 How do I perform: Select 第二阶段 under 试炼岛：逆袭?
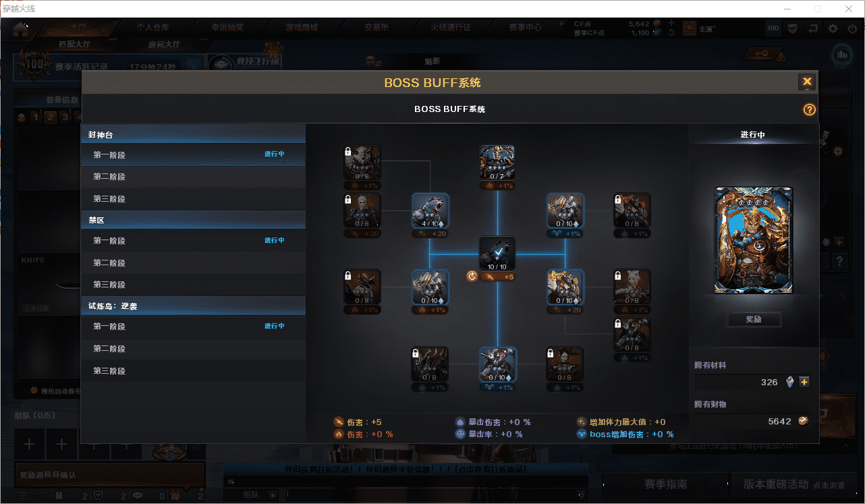pos(193,349)
